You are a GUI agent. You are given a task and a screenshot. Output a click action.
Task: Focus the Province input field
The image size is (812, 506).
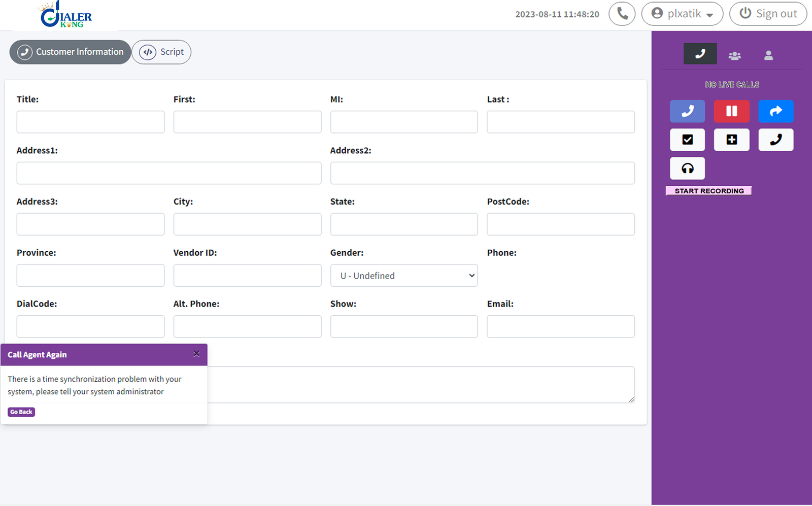tap(90, 276)
